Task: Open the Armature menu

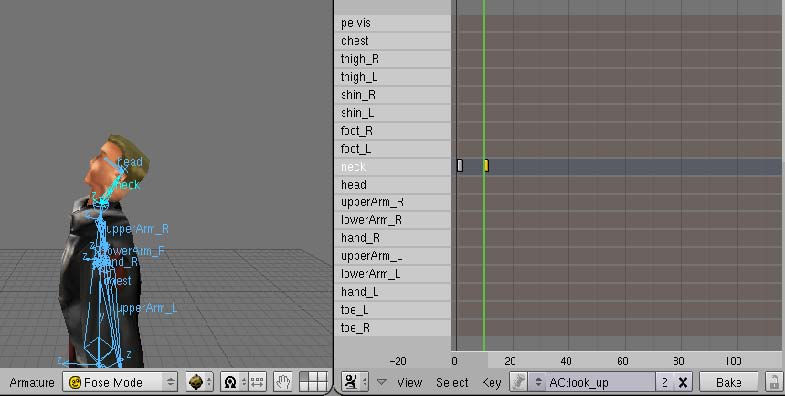Action: click(x=32, y=382)
